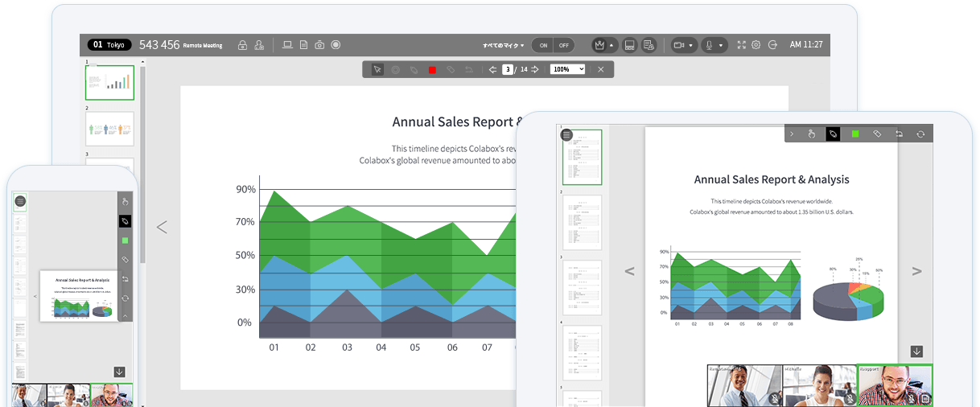This screenshot has height=407, width=980.
Task: Open the phone hamburger menu icon
Action: tap(20, 201)
